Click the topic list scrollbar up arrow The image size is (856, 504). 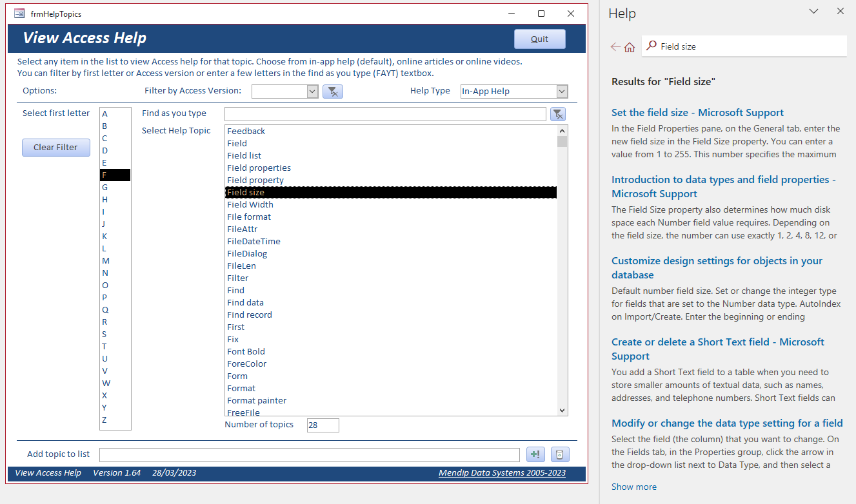(562, 131)
